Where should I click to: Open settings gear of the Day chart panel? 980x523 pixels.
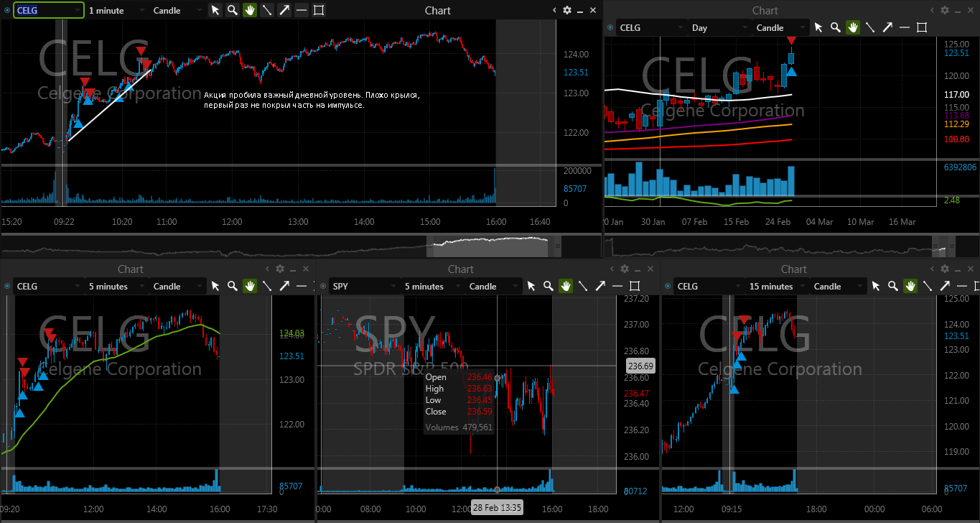pos(945,10)
